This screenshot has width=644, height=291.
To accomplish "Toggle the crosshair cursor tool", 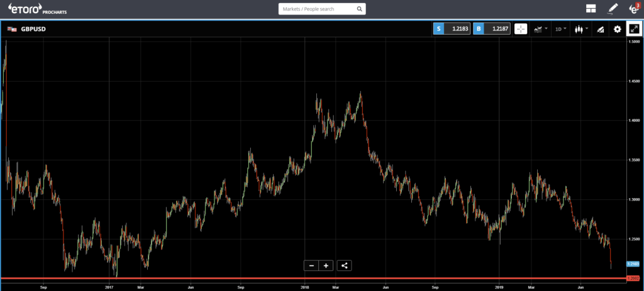I will pyautogui.click(x=521, y=29).
